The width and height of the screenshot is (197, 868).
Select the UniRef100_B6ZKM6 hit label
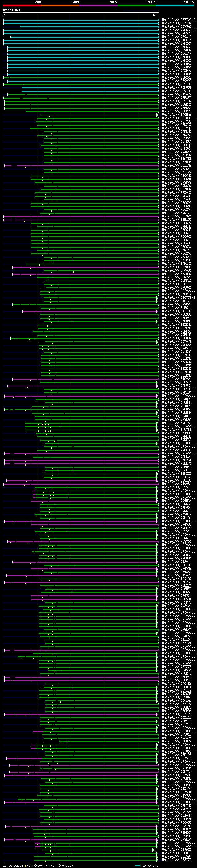click(176, 365)
